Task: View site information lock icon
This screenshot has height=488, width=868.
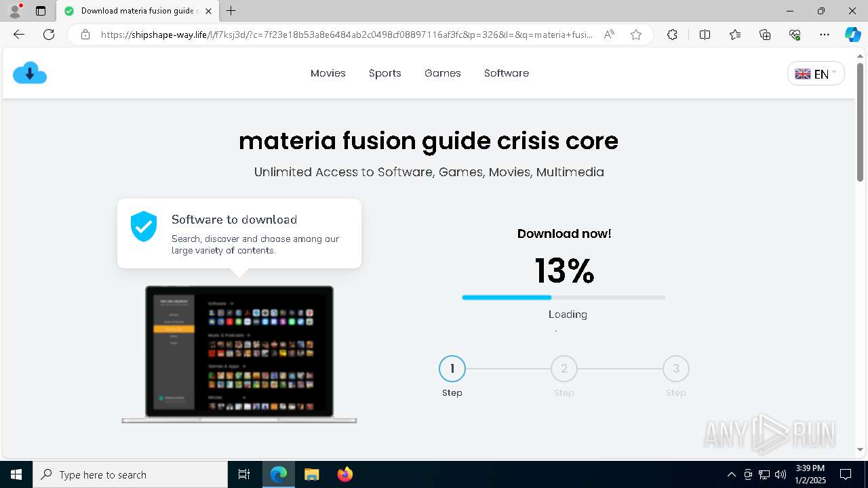Action: click(85, 35)
